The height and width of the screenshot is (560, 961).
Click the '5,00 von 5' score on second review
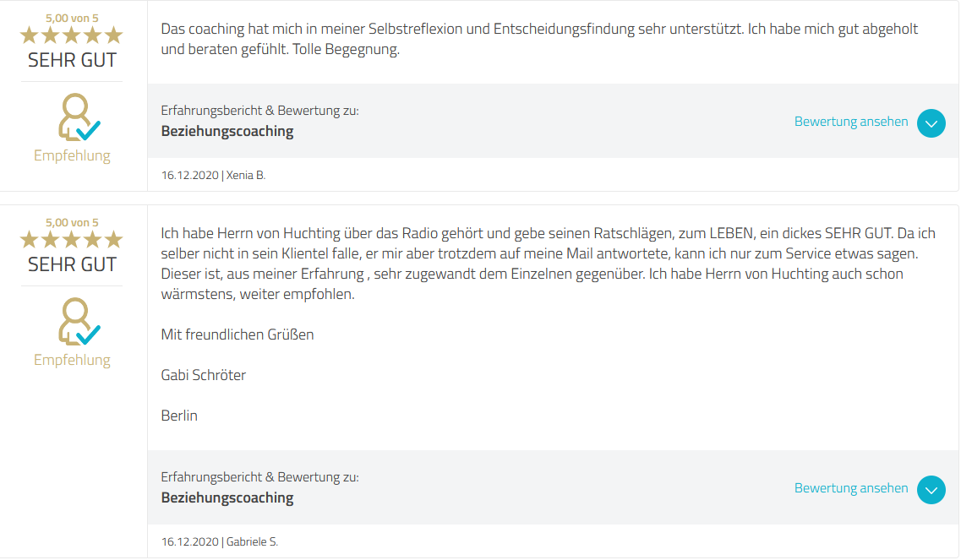[72, 221]
